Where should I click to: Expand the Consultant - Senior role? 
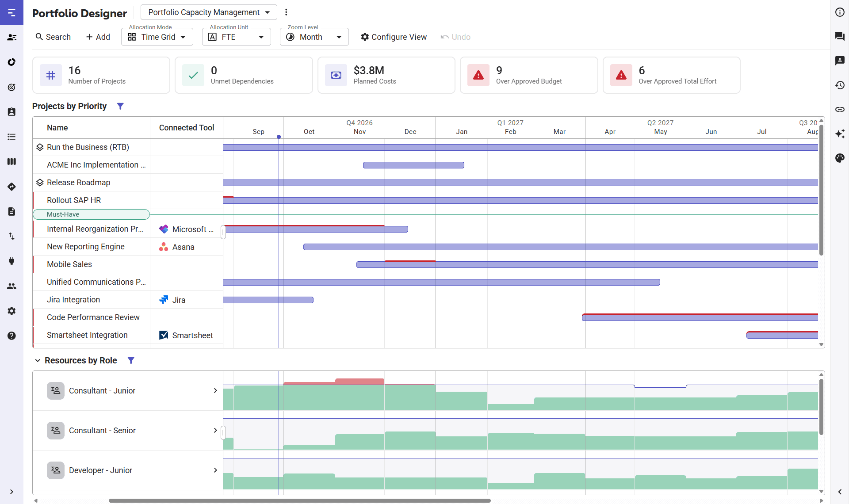click(215, 430)
